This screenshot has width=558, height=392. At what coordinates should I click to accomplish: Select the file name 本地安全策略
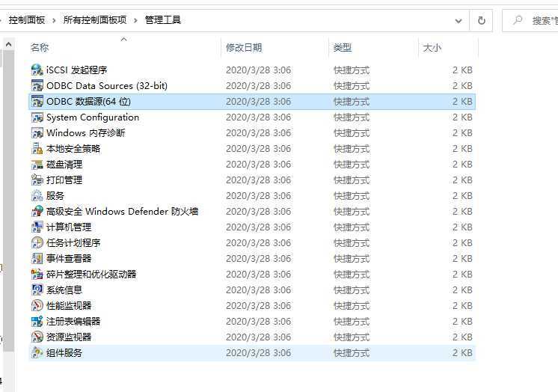coord(73,148)
